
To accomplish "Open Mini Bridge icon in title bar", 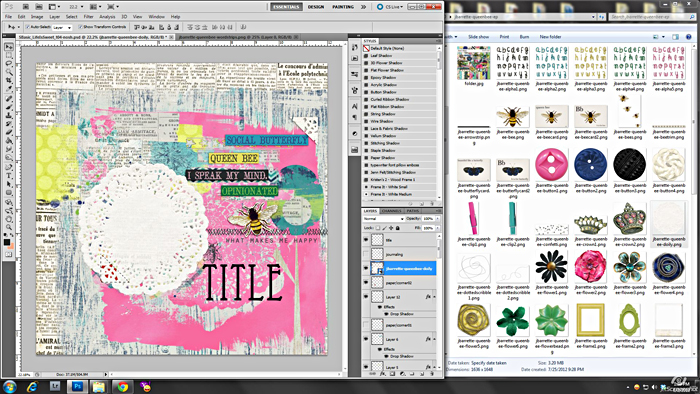I will (39, 7).
